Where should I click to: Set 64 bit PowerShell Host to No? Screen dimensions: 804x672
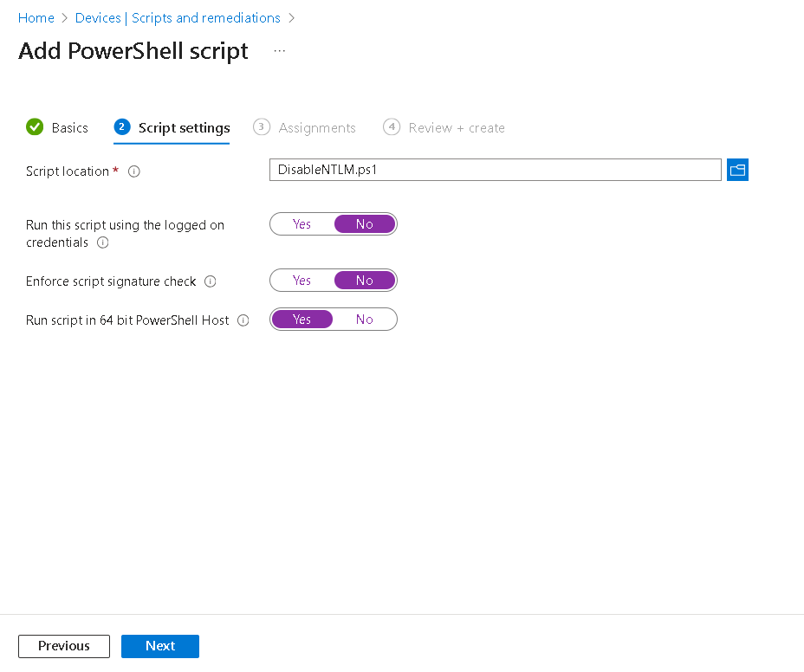365,320
